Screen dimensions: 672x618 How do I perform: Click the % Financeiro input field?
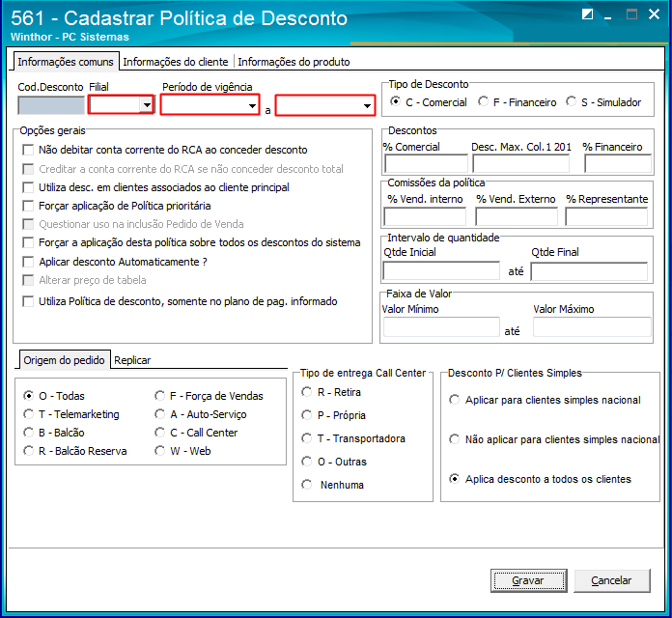(618, 164)
